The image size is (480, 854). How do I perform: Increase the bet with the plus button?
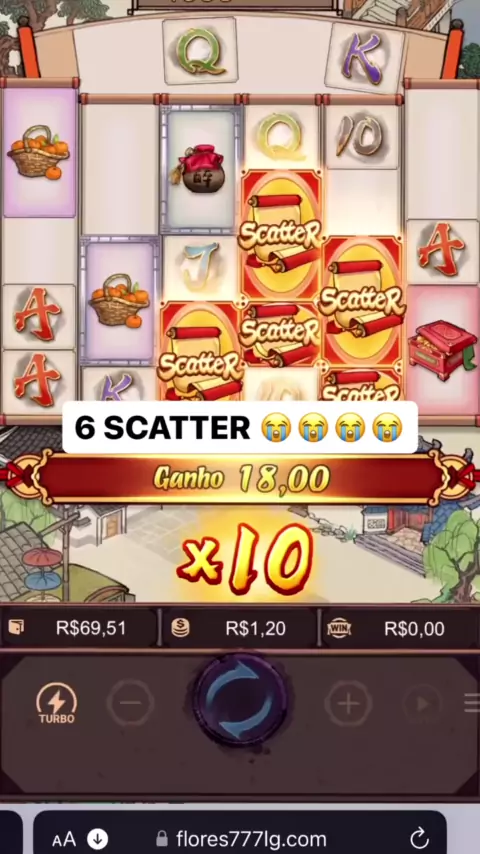[x=349, y=704]
